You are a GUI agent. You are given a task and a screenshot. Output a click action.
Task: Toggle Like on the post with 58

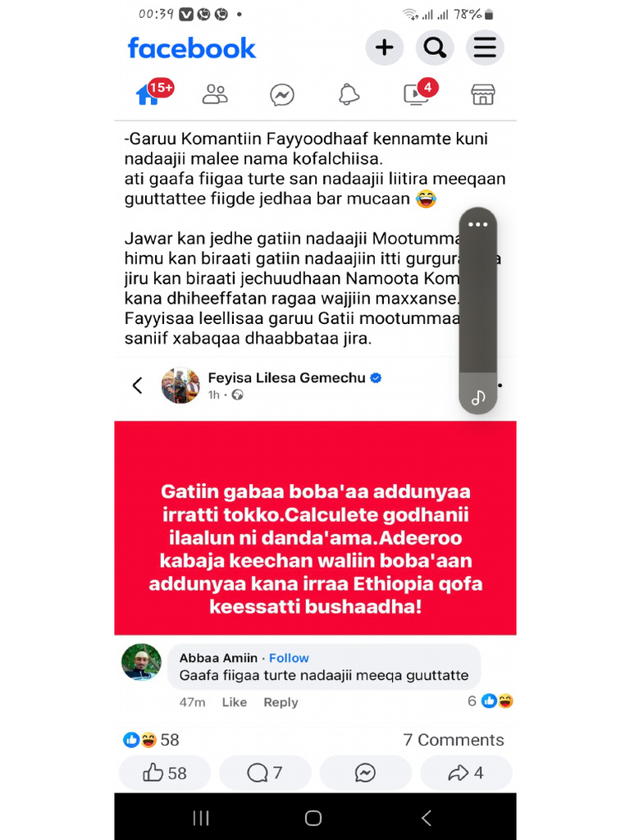pos(164,773)
